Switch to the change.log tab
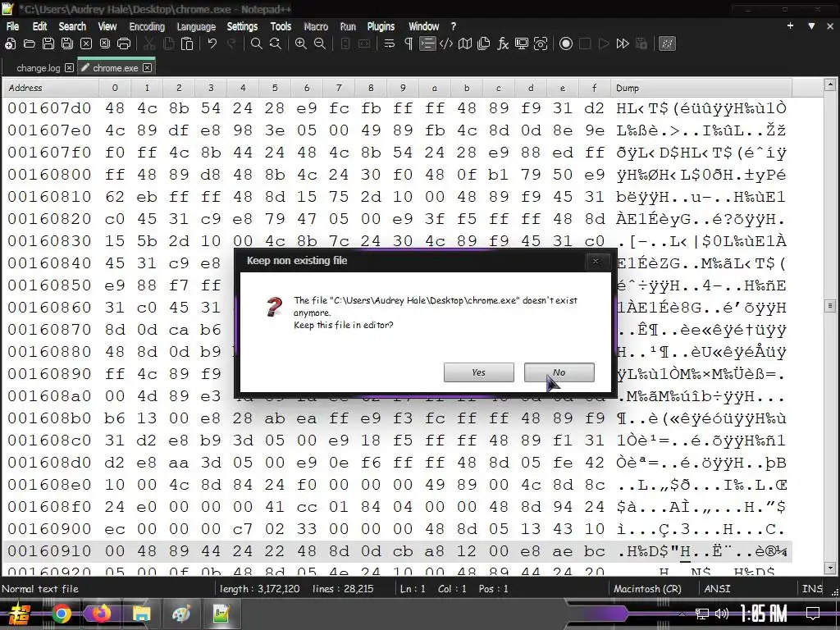The width and height of the screenshot is (840, 630). 38,68
